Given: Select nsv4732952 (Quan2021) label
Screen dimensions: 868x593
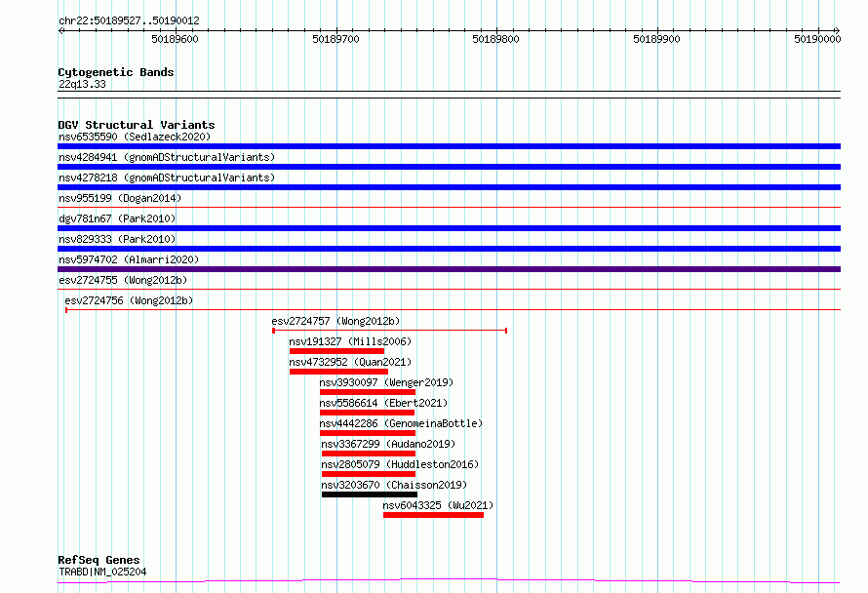Looking at the screenshot, I should (x=350, y=362).
